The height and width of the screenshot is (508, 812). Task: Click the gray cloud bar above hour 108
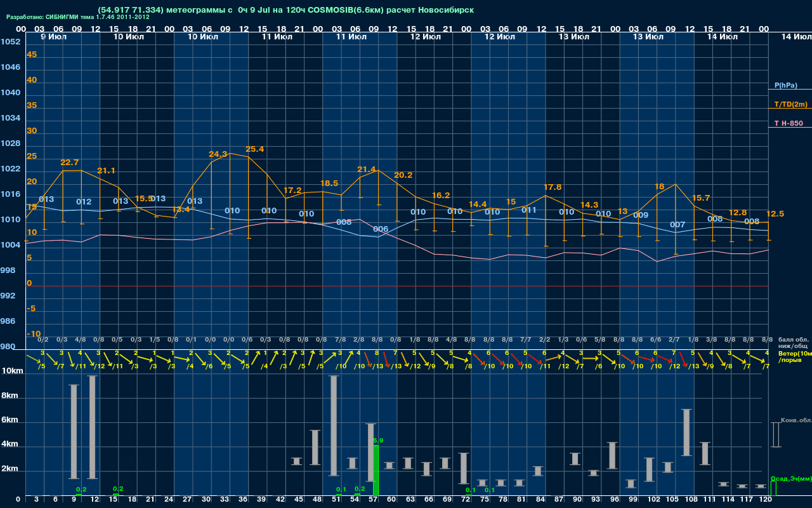[x=686, y=432]
